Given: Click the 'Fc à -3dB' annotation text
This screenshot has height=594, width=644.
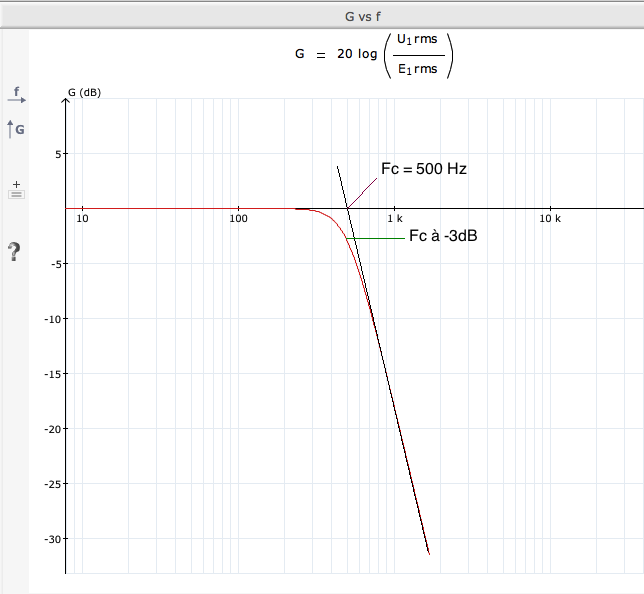Looking at the screenshot, I should click(443, 236).
